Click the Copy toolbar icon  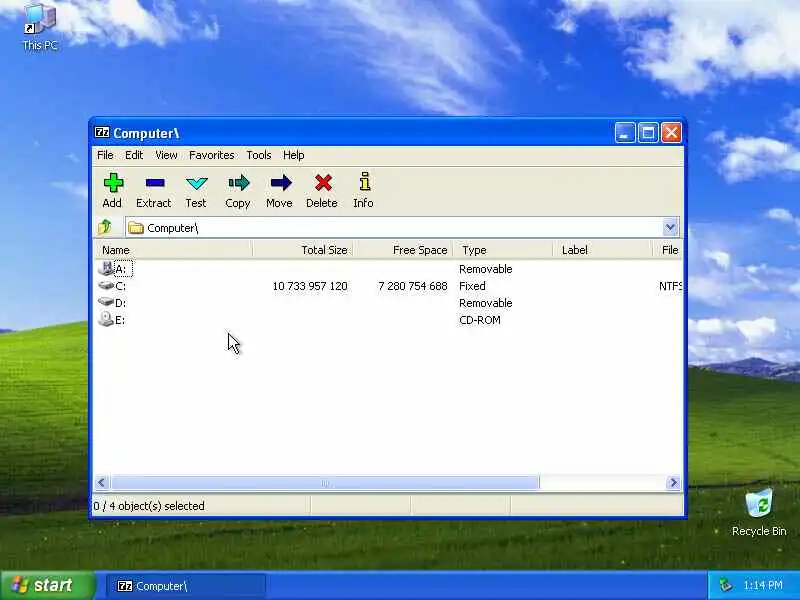click(x=238, y=183)
